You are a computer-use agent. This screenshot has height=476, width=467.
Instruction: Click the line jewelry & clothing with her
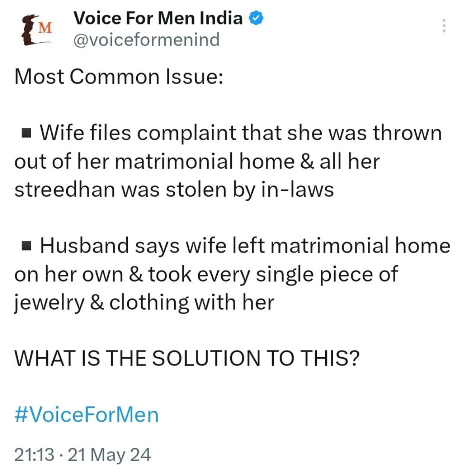click(144, 303)
